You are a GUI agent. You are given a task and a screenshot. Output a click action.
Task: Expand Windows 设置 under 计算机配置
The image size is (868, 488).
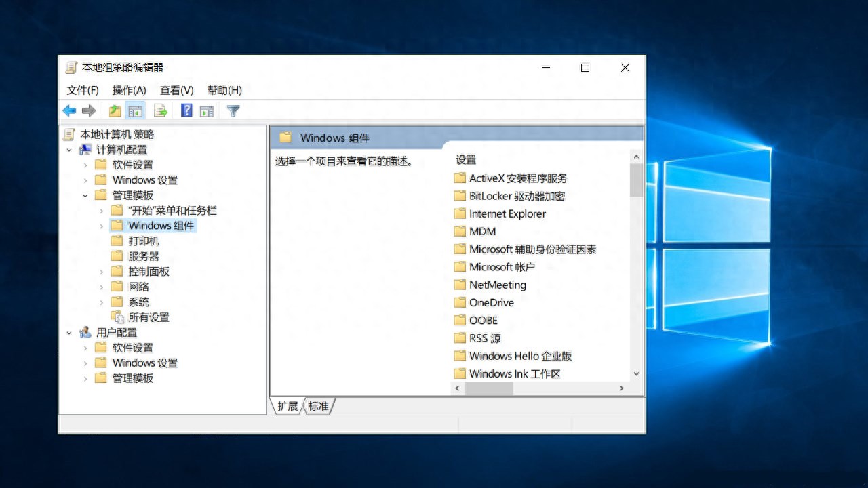[x=85, y=180]
